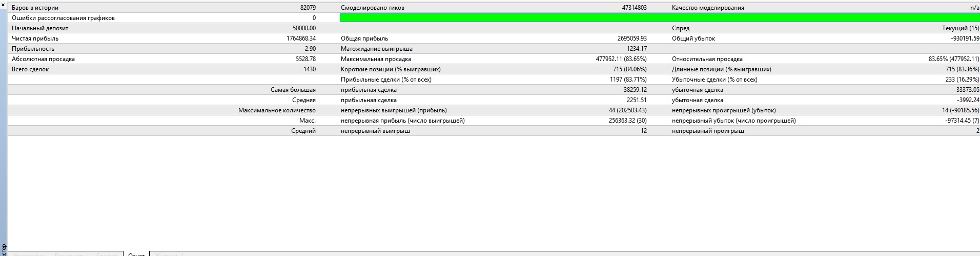Select the value 233 (16.29%)
Viewport: 980px width, 256px height.
click(x=963, y=80)
